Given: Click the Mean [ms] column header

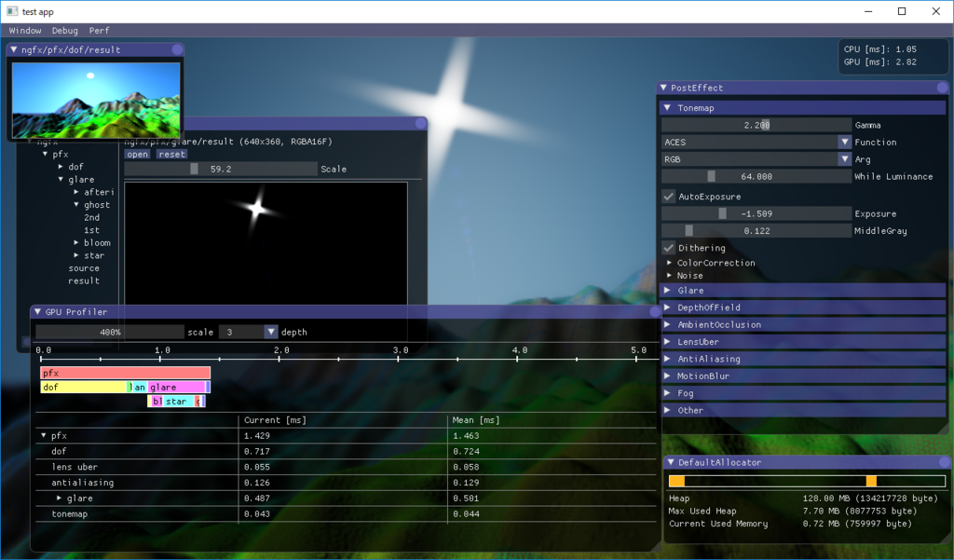Looking at the screenshot, I should click(476, 420).
